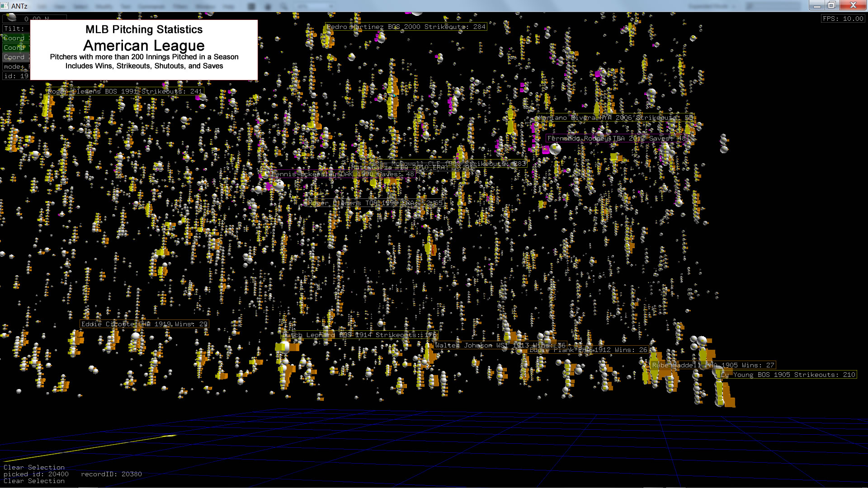Click the large white sphere beside Fernando Rodney tag
Viewport: 868px width, 488px height.
(x=555, y=149)
